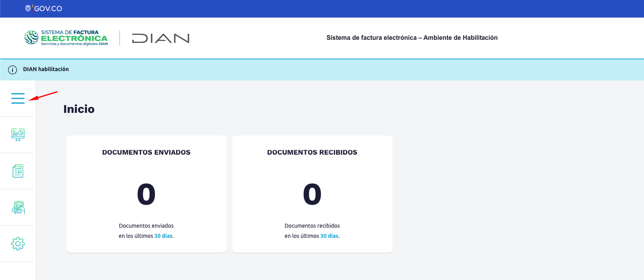Screen dimensions: 644x280
Task: Click the DIAN logo in header
Action: click(161, 38)
